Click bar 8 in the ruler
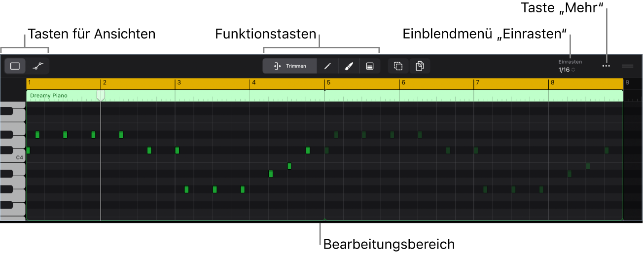The width and height of the screenshot is (644, 257). pyautogui.click(x=552, y=82)
